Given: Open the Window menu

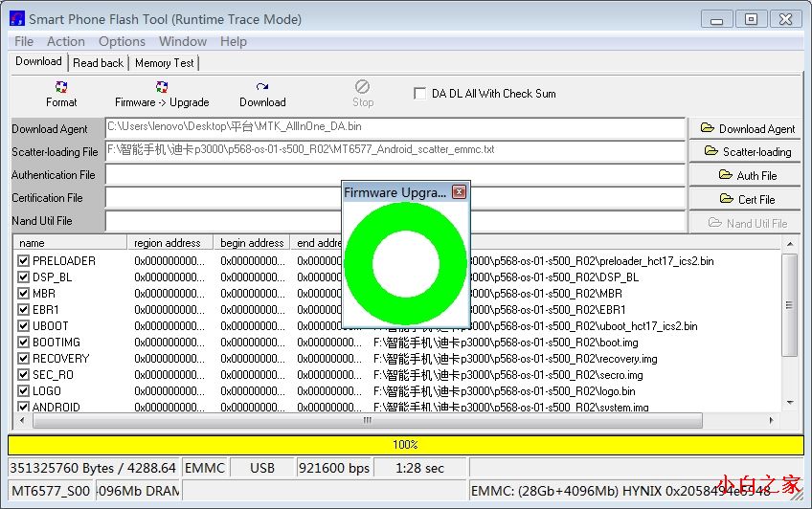Looking at the screenshot, I should pos(183,41).
